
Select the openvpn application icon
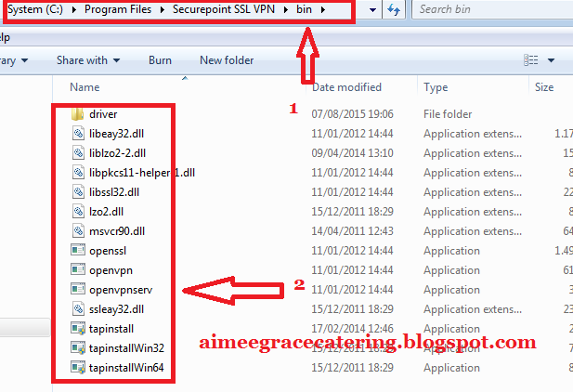[x=78, y=270]
